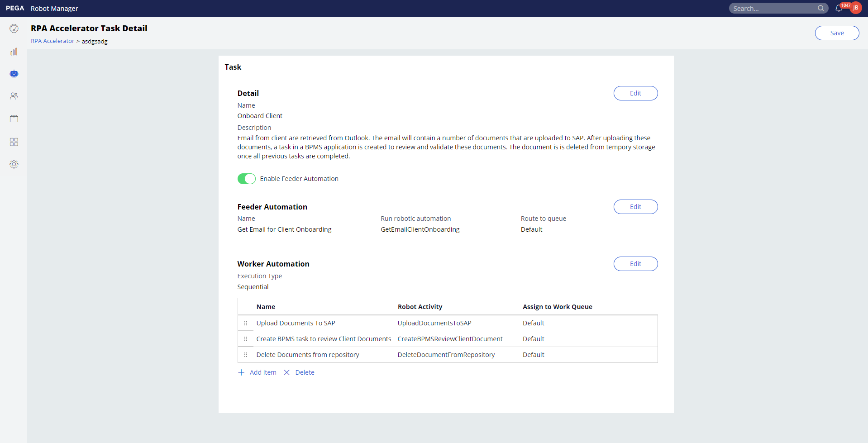Click the PEGA logo
Screen dimensions: 868x443
pos(15,8)
